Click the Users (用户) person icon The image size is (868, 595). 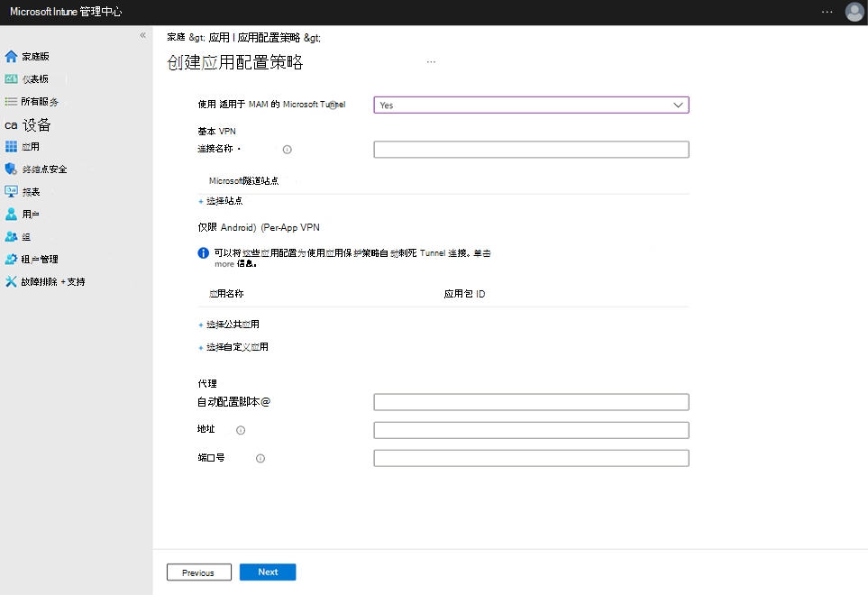coord(11,215)
